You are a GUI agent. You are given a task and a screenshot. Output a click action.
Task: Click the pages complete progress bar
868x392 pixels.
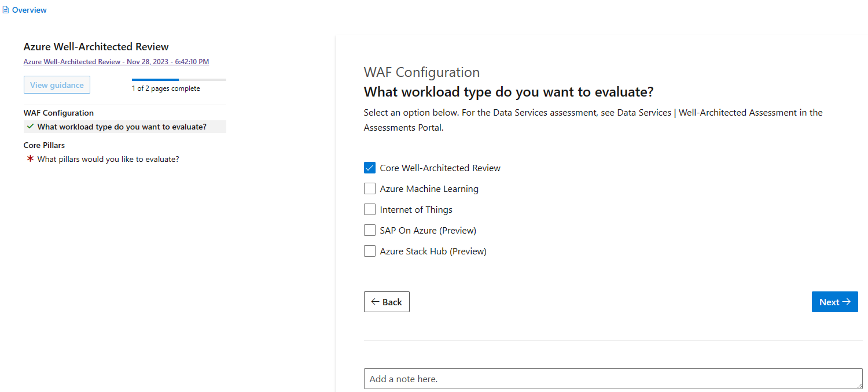(179, 79)
